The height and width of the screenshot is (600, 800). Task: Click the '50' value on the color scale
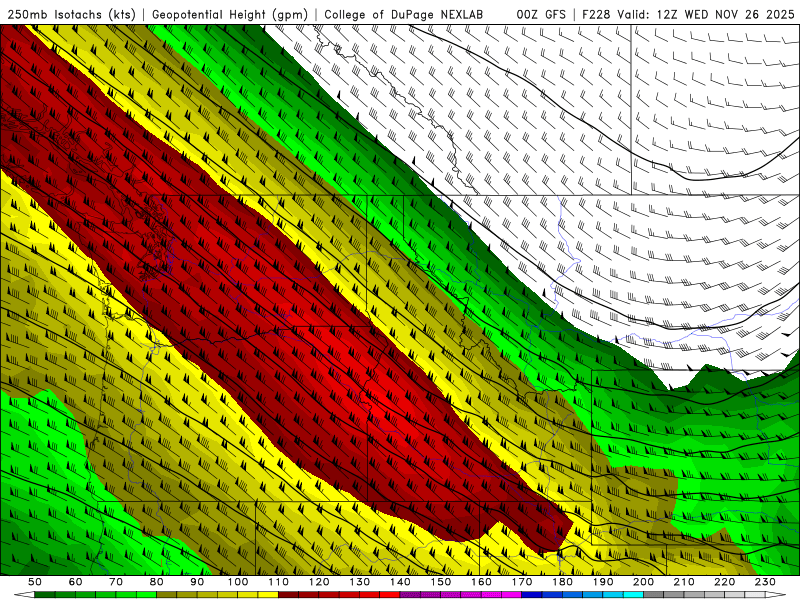pos(35,582)
